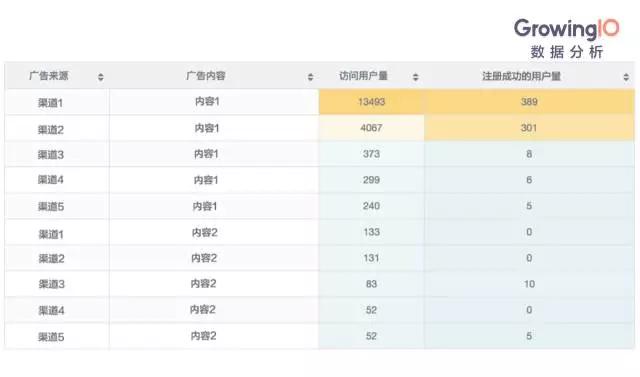
Task: Click the 299 visitors cell
Action: (x=371, y=180)
